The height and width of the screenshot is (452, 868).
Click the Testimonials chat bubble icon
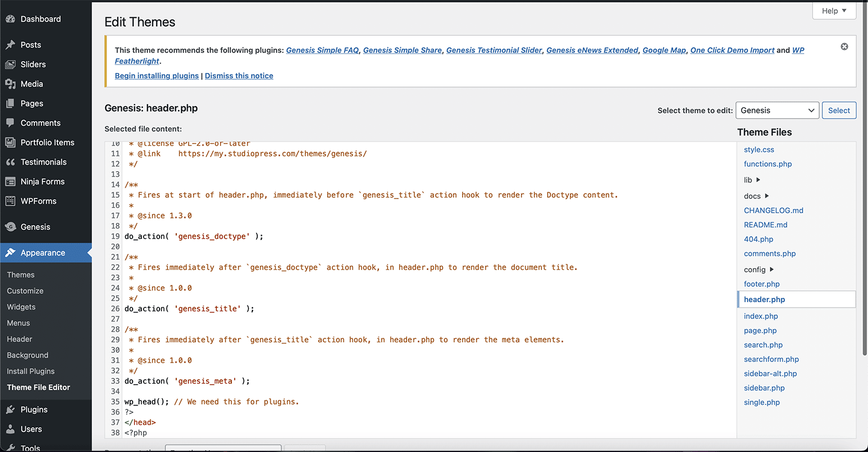click(x=10, y=162)
